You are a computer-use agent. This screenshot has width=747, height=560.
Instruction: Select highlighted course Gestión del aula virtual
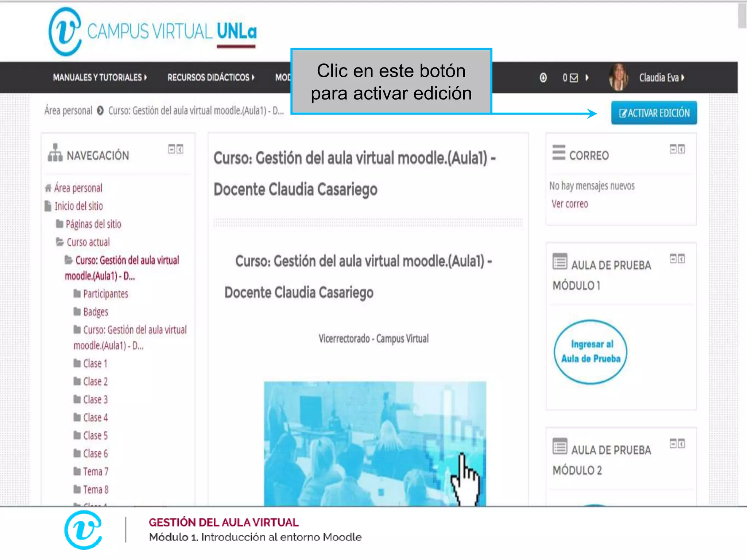pos(122,268)
